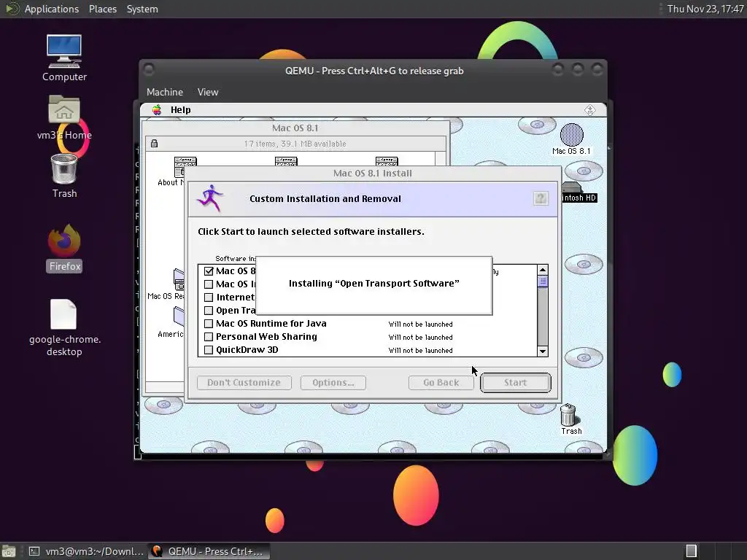Toggle the Open Transport checkbox
This screenshot has height=560, width=747.
[x=209, y=311]
